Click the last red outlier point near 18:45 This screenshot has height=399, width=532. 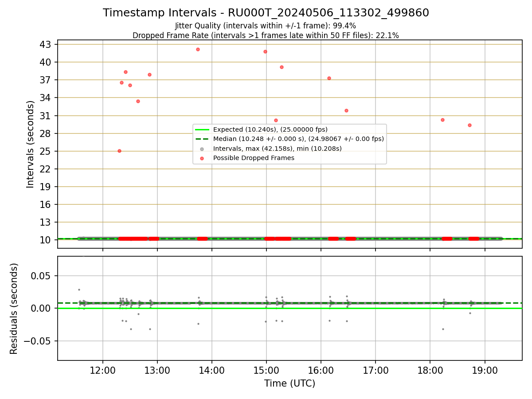[469, 125]
